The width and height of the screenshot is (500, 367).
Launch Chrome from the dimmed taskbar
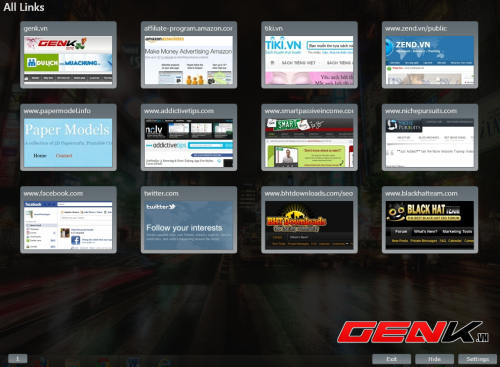pyautogui.click(x=103, y=363)
